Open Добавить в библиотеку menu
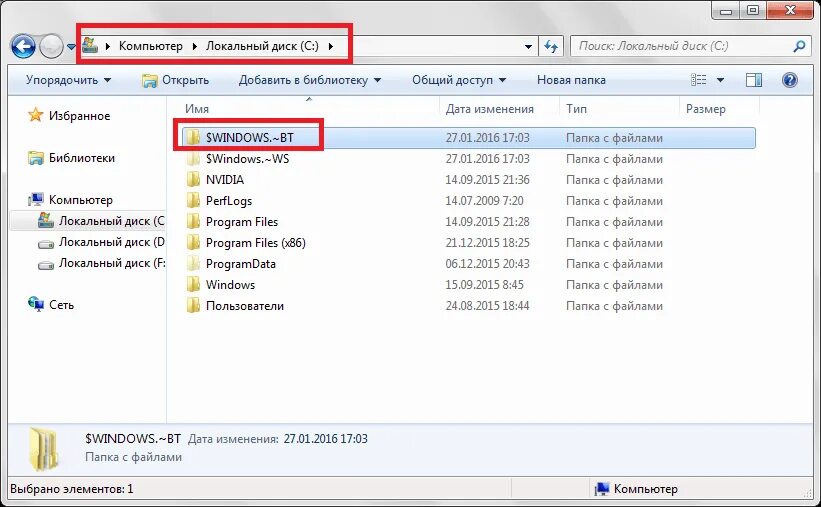This screenshot has height=507, width=821. tap(310, 80)
